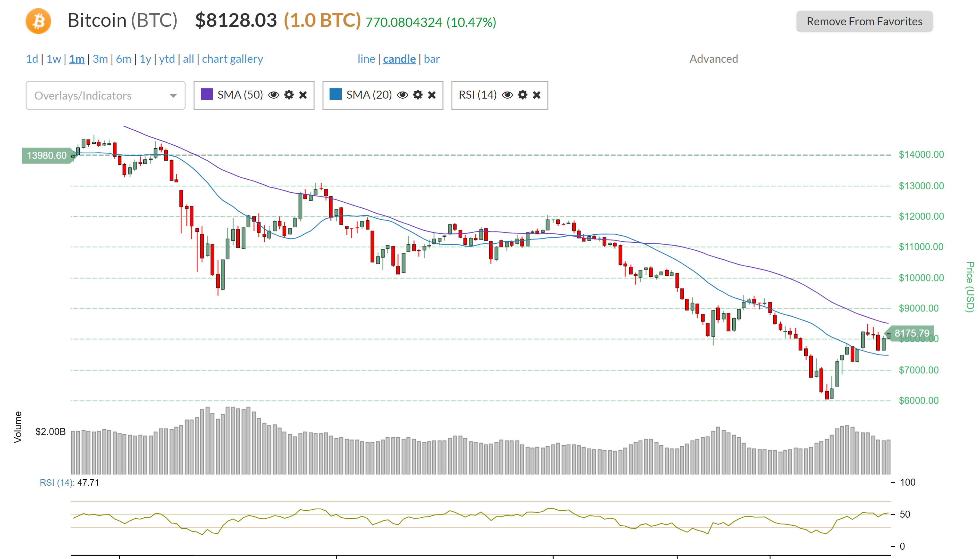This screenshot has height=559, width=980.
Task: Switch to line chart type
Action: pyautogui.click(x=366, y=59)
